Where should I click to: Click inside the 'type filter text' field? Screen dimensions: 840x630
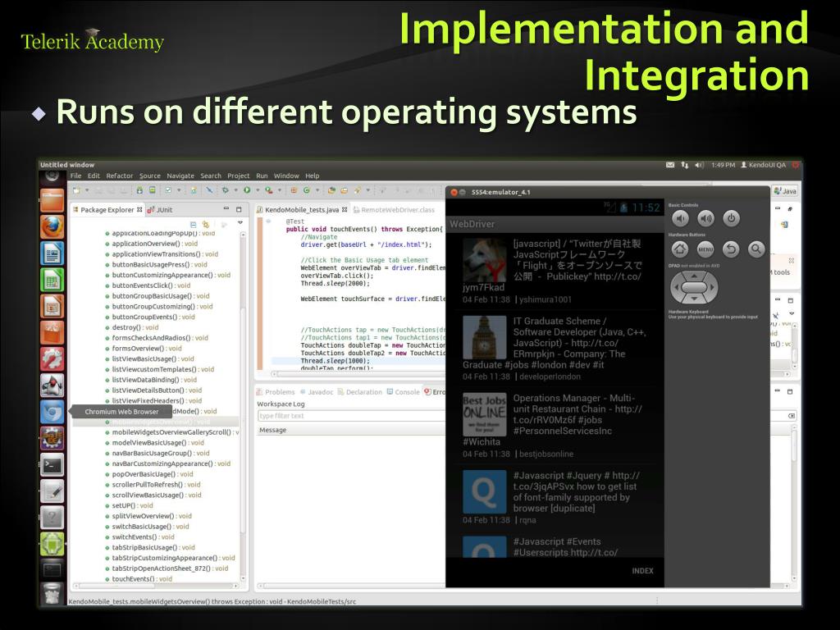[351, 416]
